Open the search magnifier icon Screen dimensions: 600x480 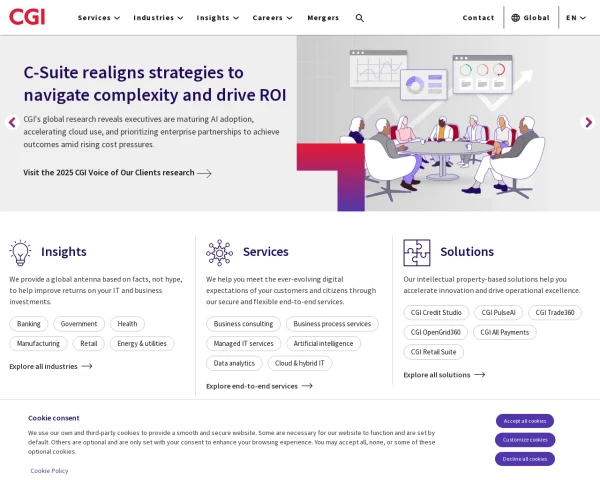pyautogui.click(x=359, y=18)
